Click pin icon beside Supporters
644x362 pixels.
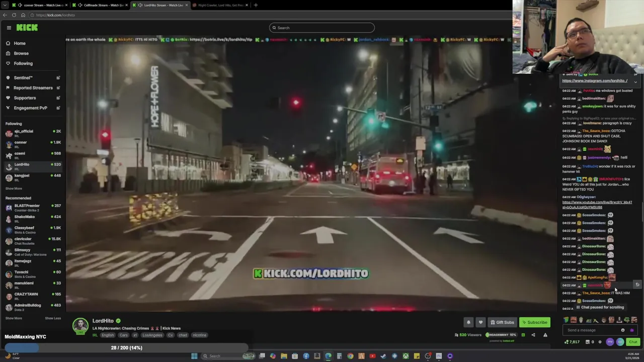click(58, 98)
